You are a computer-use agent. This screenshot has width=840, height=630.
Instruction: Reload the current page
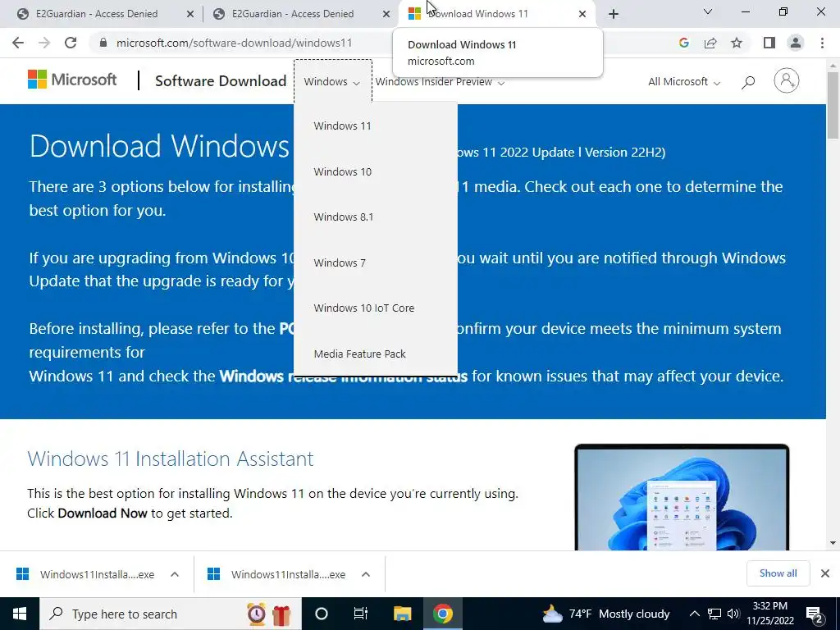click(x=71, y=43)
